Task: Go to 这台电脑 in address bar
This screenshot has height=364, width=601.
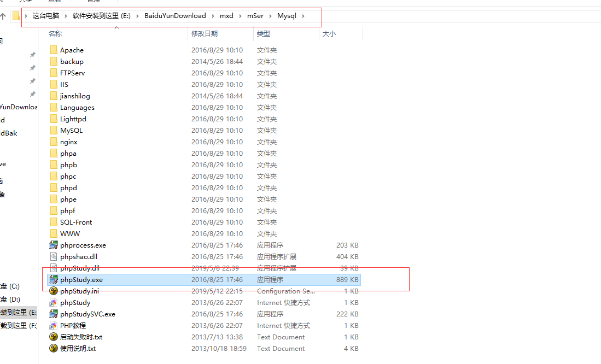Action: [46, 16]
